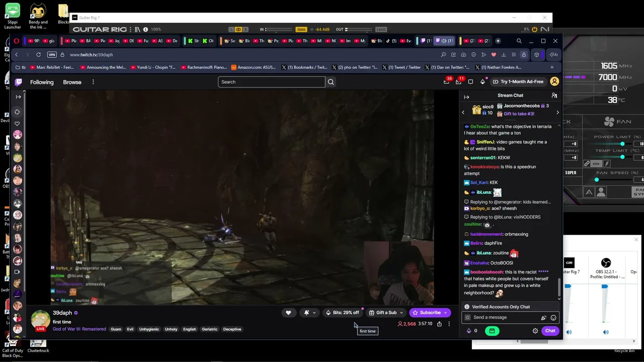The image size is (644, 362).
Task: Click the Twitch logo home icon
Action: point(19,82)
